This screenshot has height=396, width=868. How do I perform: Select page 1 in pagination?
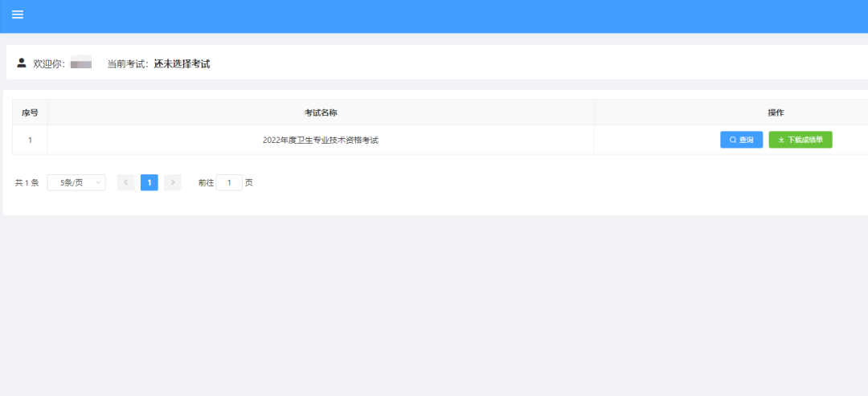coord(149,182)
